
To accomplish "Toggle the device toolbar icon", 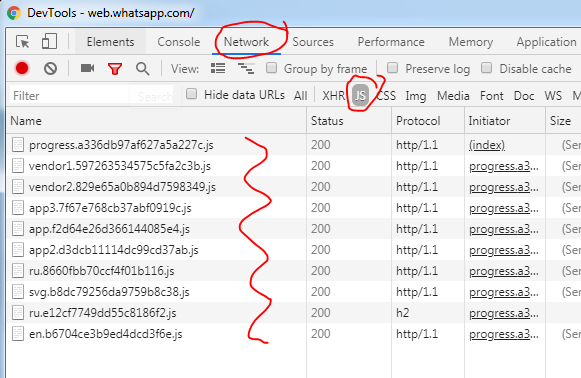I will [x=49, y=41].
